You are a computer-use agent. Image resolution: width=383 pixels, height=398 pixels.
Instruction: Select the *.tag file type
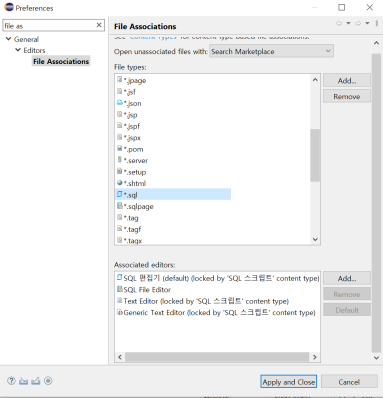click(128, 218)
